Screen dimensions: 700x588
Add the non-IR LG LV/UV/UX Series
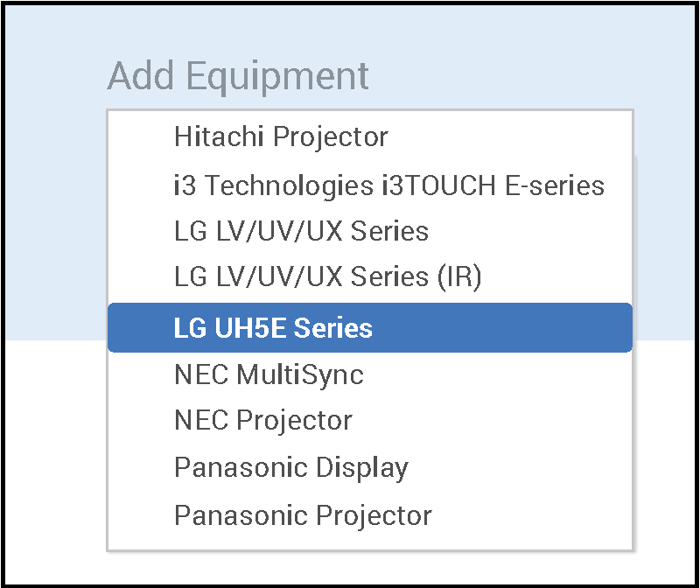[x=301, y=232]
